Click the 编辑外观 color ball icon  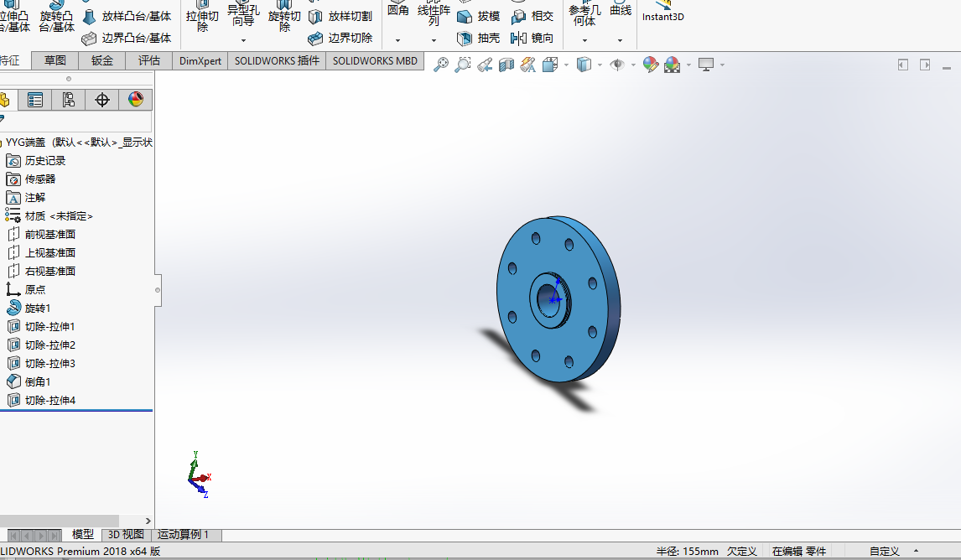pyautogui.click(x=650, y=64)
